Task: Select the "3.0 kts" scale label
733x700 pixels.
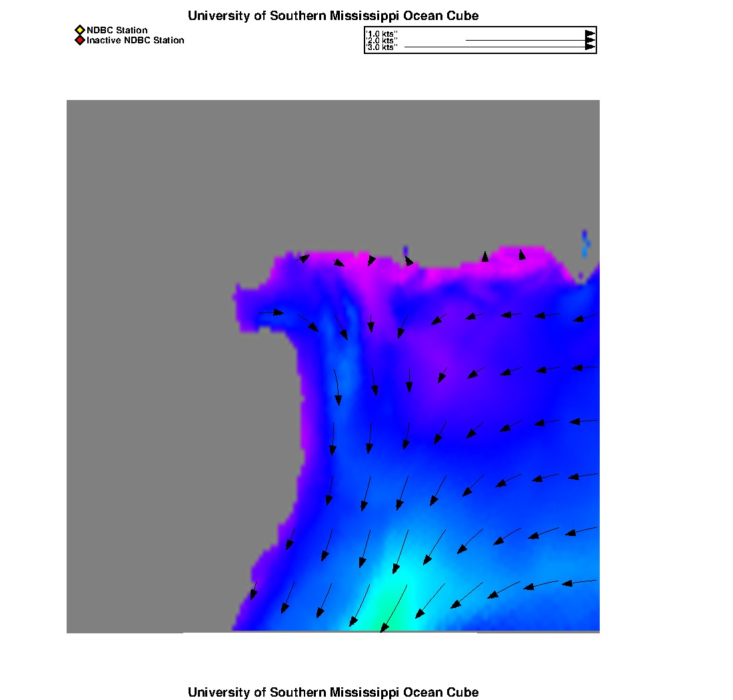Action: tap(382, 47)
